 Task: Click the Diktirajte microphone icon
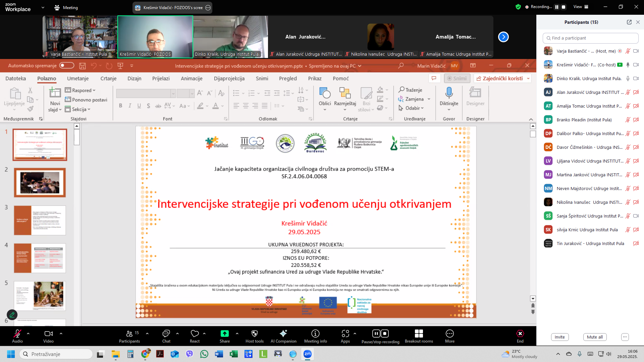(449, 93)
